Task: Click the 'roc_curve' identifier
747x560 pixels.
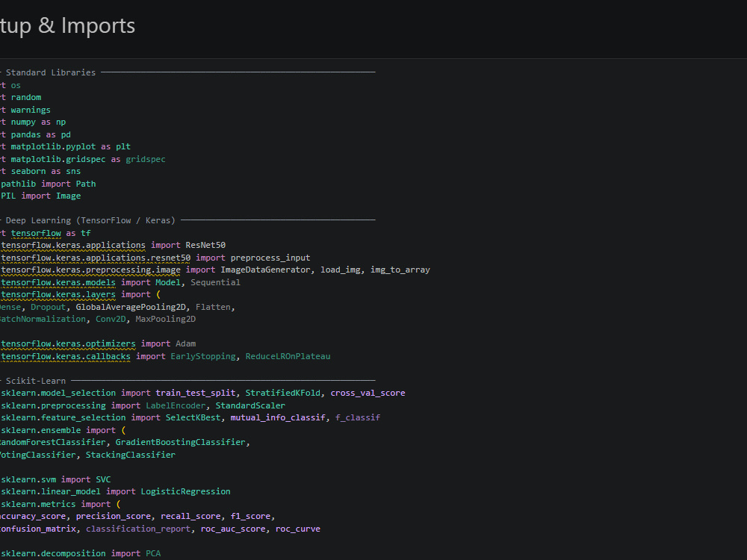Action: tap(298, 529)
